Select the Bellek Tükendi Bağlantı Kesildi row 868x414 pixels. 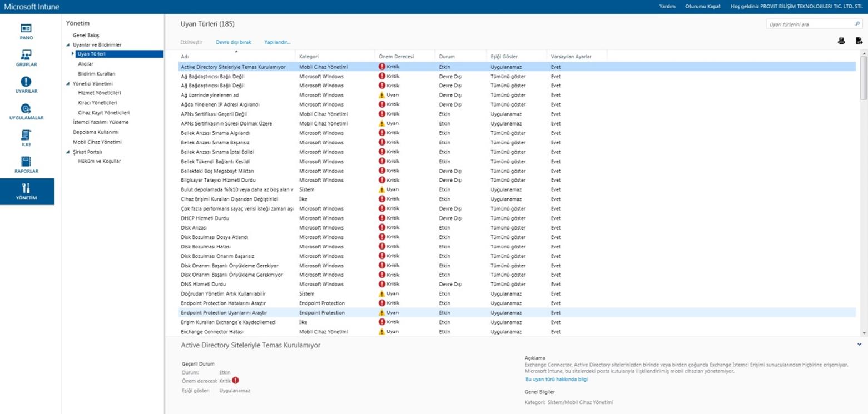(x=517, y=161)
